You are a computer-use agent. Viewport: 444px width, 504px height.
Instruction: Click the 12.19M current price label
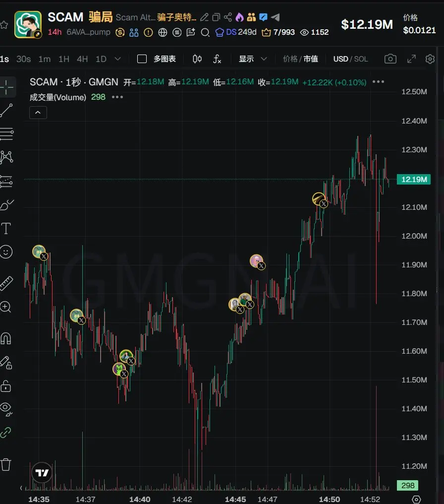pos(414,180)
